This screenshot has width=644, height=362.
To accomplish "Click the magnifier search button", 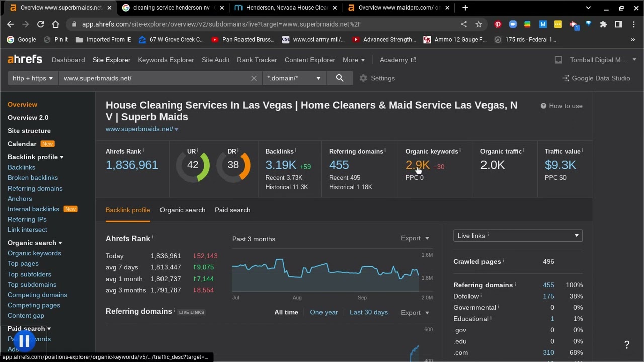I will (340, 78).
